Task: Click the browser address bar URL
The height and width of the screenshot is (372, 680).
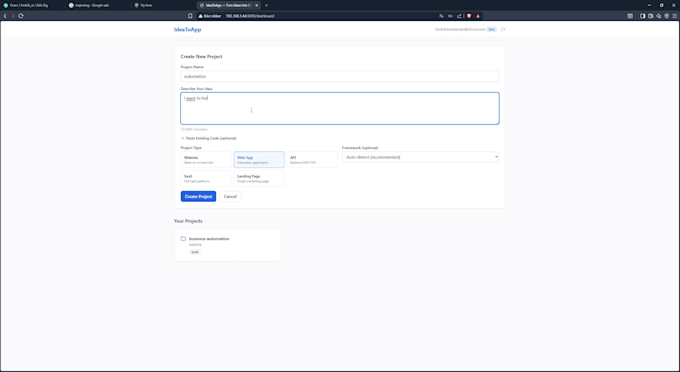Action: [x=250, y=16]
